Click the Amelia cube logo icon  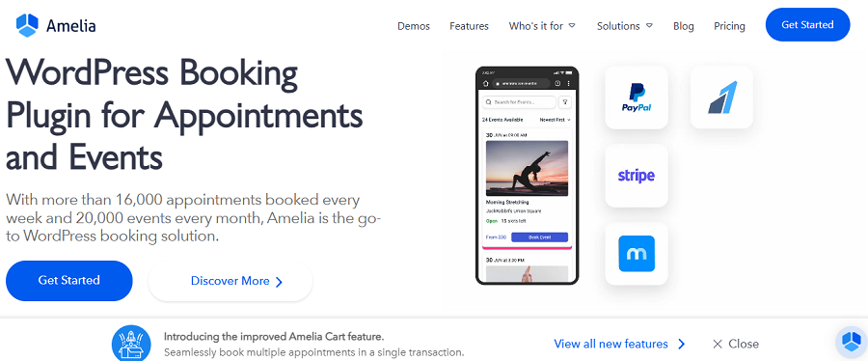click(x=27, y=25)
